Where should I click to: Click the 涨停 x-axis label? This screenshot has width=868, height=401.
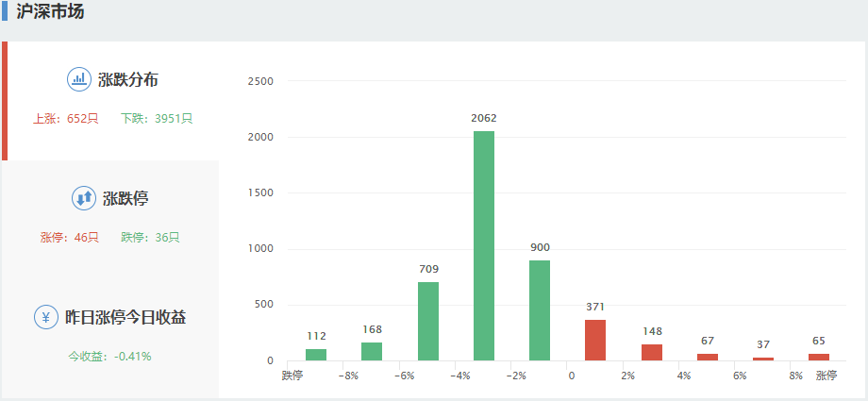pyautogui.click(x=826, y=376)
